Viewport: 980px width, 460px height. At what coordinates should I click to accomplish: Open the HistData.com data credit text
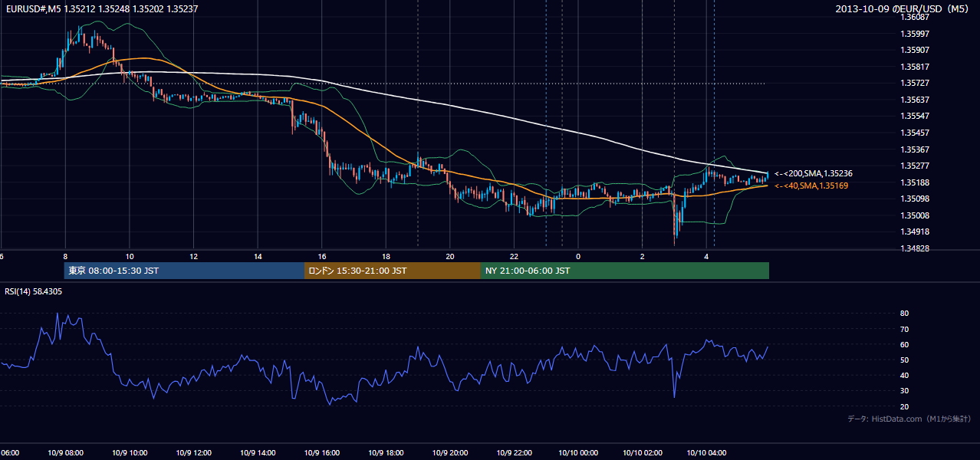(x=909, y=419)
